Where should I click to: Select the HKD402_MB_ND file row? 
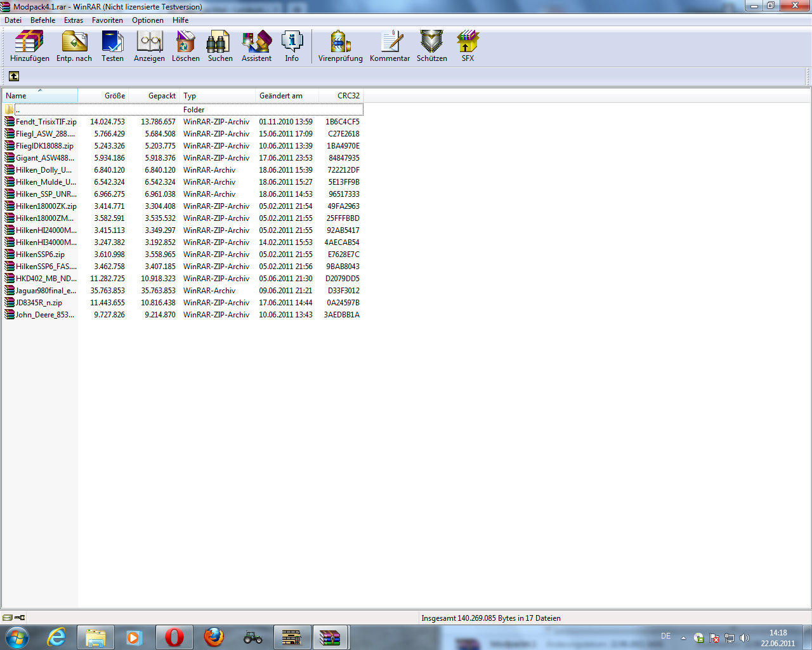coord(183,279)
